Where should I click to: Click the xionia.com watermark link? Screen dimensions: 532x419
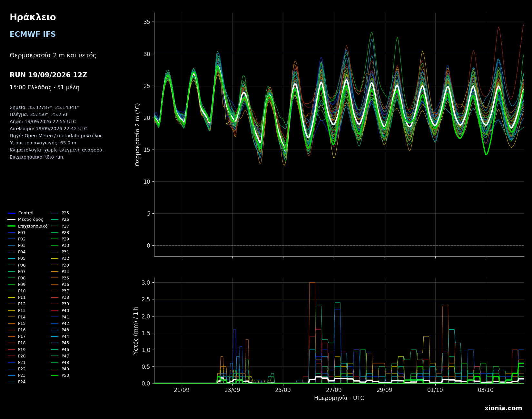click(503, 408)
